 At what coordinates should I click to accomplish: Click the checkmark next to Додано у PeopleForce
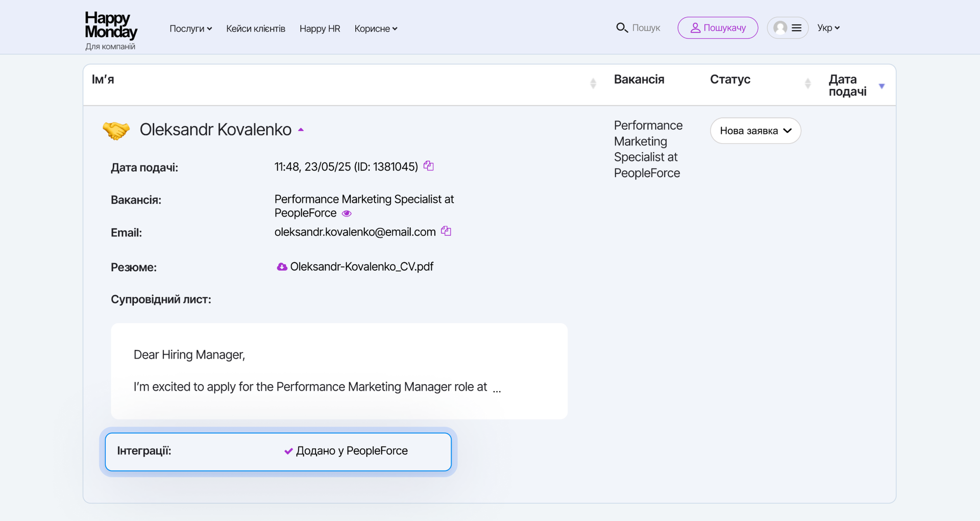tap(288, 451)
